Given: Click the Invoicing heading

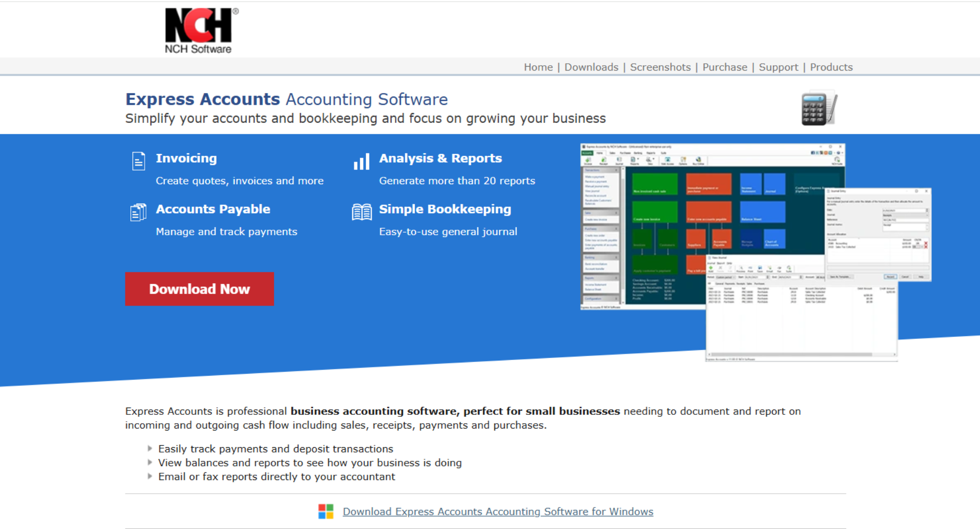Looking at the screenshot, I should click(x=186, y=158).
